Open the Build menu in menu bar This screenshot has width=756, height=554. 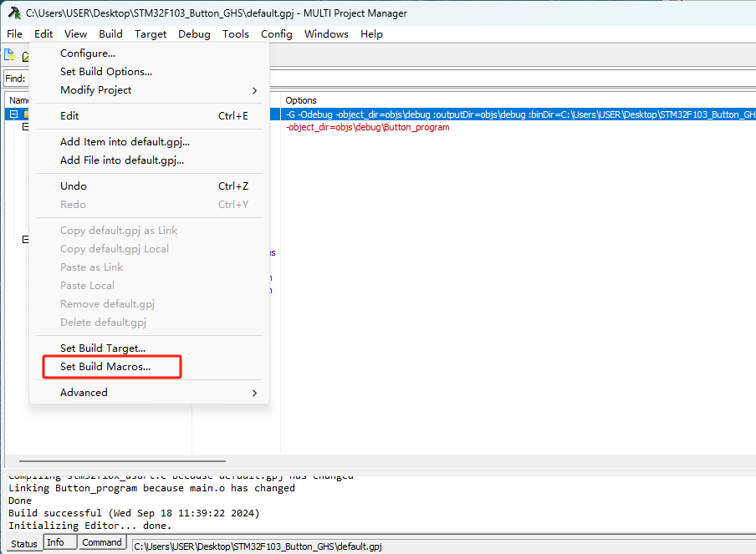tap(110, 34)
